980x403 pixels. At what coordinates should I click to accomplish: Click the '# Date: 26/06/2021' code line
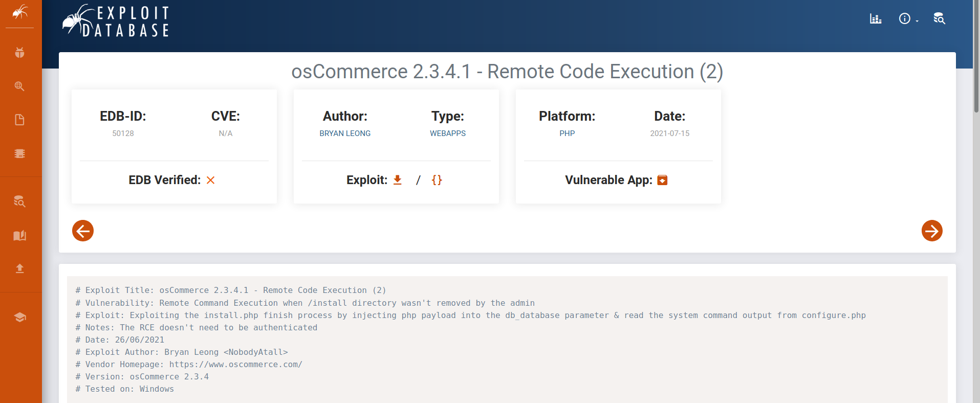click(120, 340)
